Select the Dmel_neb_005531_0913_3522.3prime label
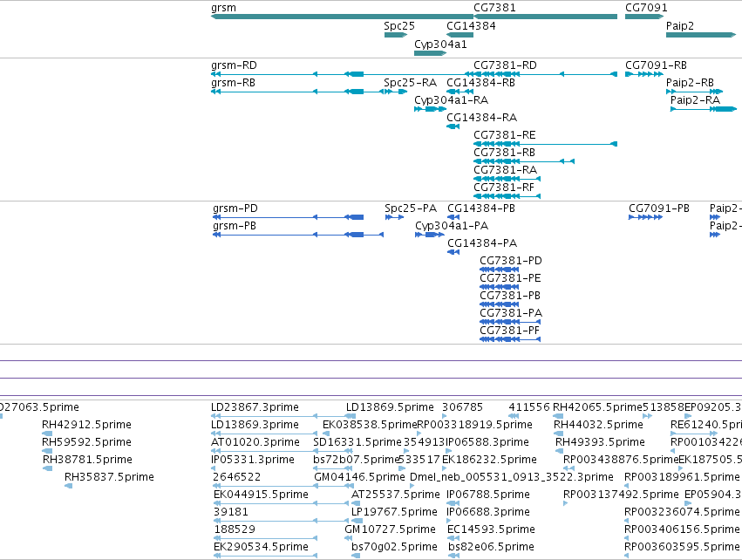The image size is (742, 560). 512,478
